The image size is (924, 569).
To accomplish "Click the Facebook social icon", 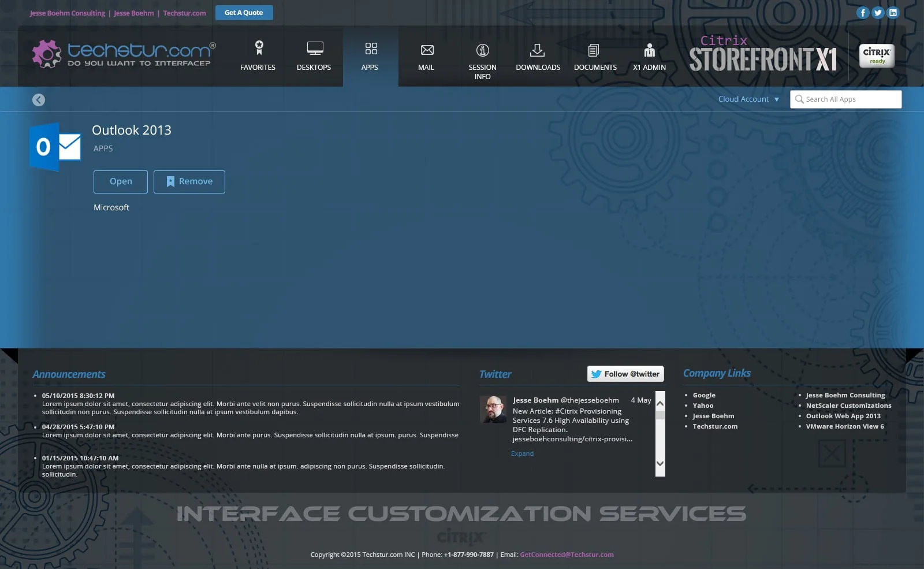I will [863, 13].
